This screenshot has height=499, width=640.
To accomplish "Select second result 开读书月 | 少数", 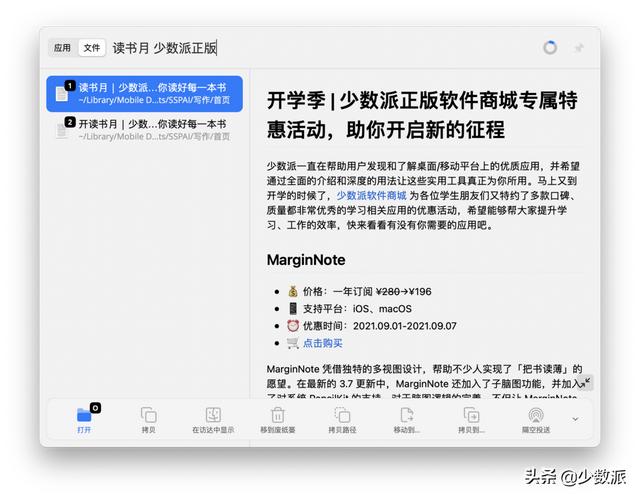I will click(144, 130).
